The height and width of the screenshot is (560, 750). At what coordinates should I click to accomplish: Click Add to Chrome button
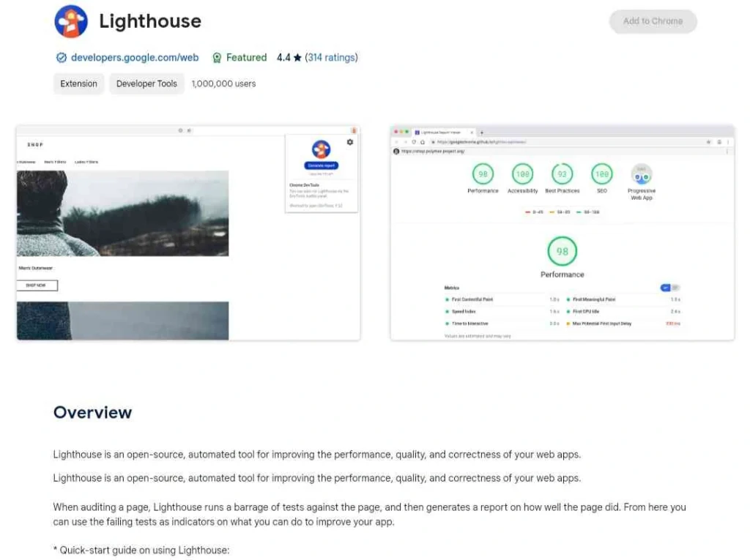653,21
